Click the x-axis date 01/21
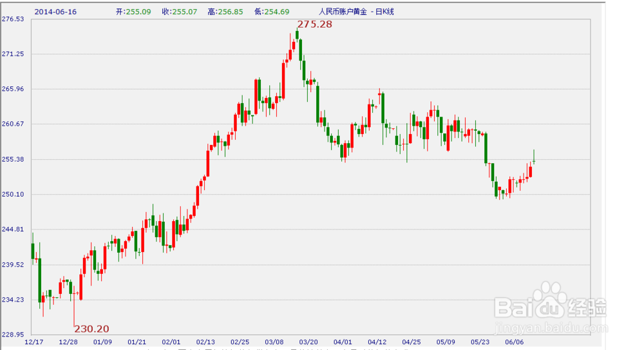The image size is (644, 350). tap(137, 342)
